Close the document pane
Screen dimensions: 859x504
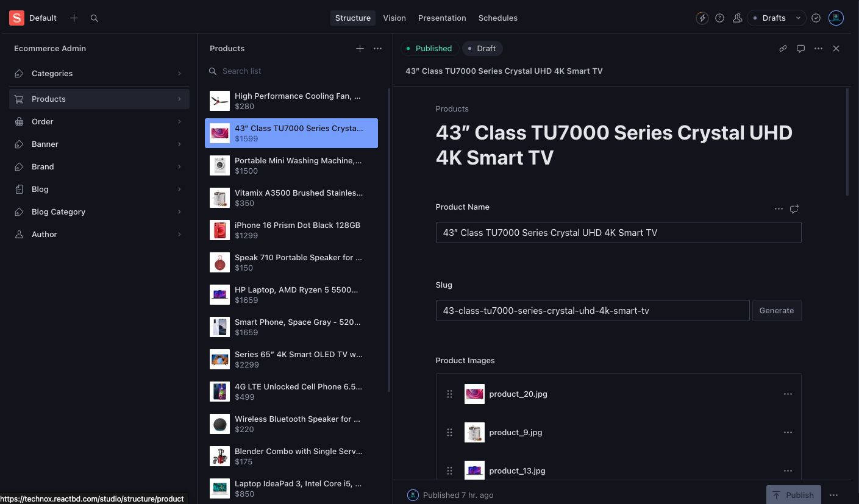tap(836, 48)
